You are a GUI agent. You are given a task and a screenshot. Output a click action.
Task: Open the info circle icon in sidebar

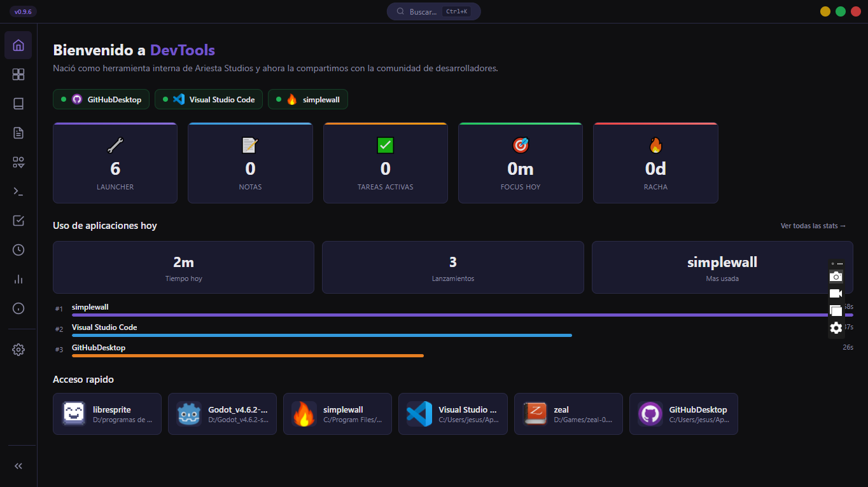click(18, 308)
